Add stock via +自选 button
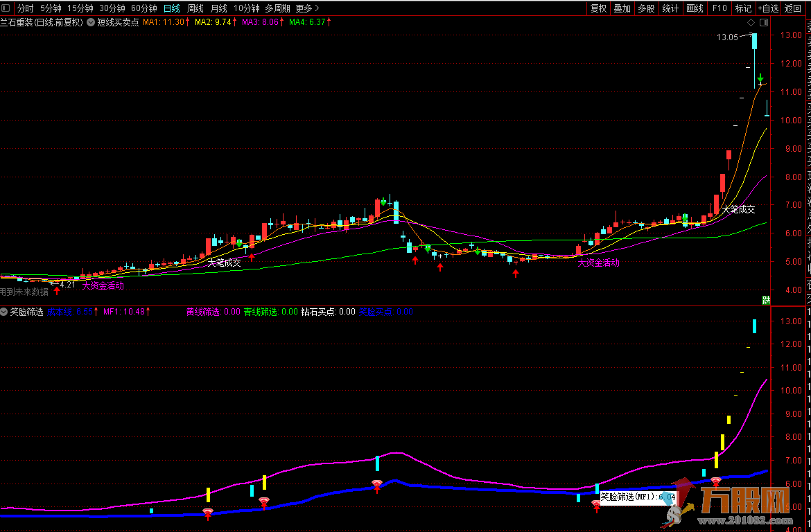The height and width of the screenshot is (532, 811). click(x=767, y=8)
